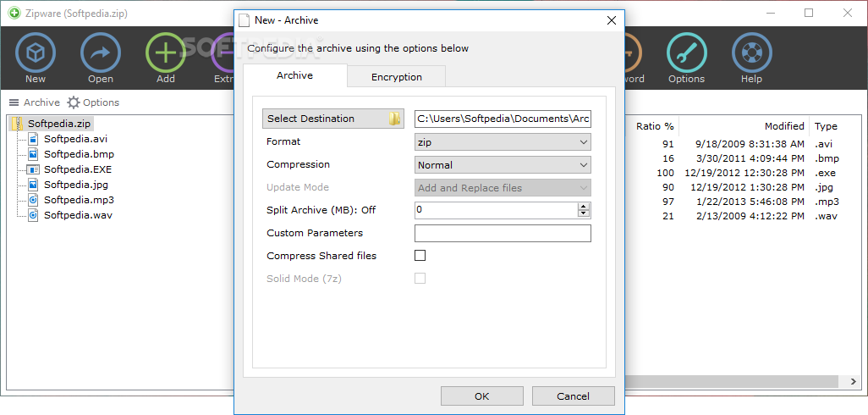Open the Help lifebuoy toolbar icon
Viewport: 868px width, 415px height.
752,53
